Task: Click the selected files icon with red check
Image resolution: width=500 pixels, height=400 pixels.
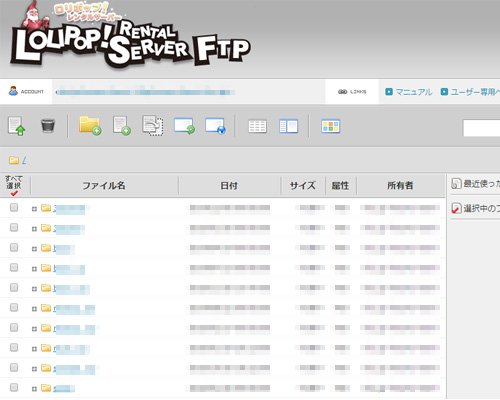Action: click(x=456, y=208)
